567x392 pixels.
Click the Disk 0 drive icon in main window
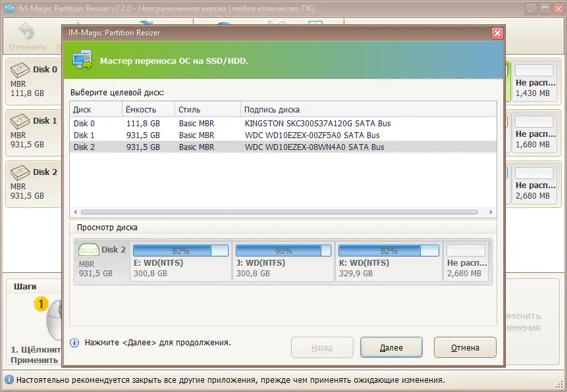tap(20, 70)
